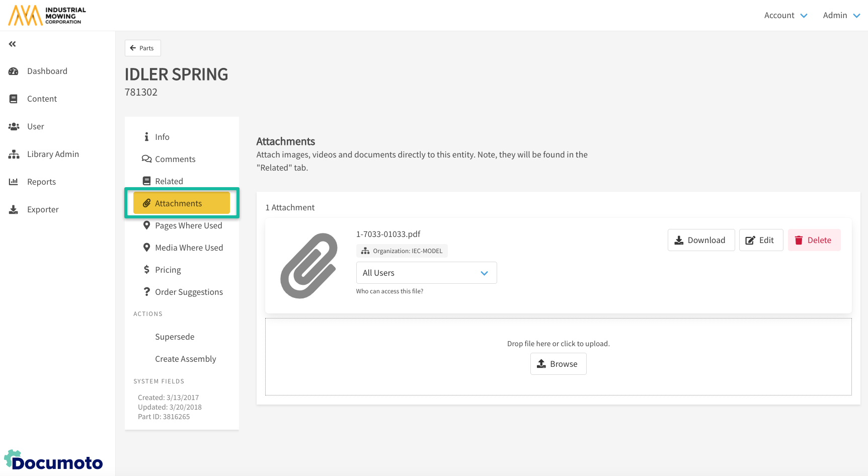Screen dimensions: 868x476
Task: Expand the Admin dropdown menu
Action: (x=841, y=16)
